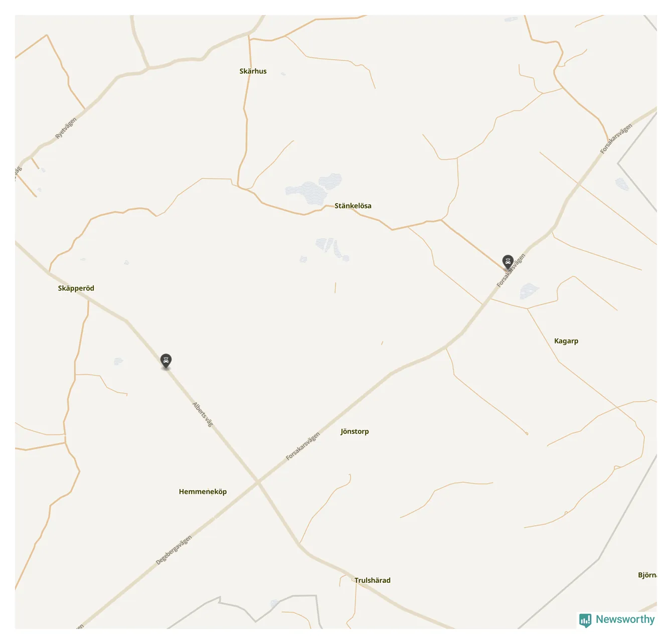Select the Stänkelösa place label
The image size is (672, 644).
(353, 206)
